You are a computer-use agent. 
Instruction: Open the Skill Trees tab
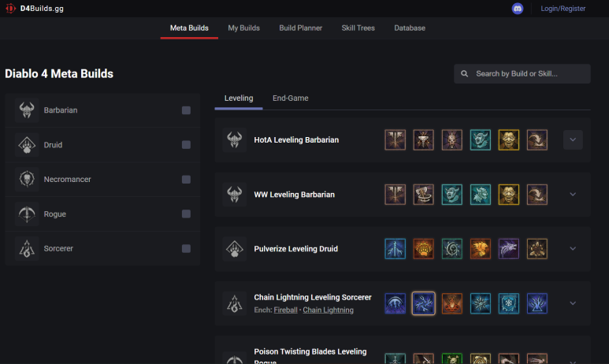coord(358,28)
